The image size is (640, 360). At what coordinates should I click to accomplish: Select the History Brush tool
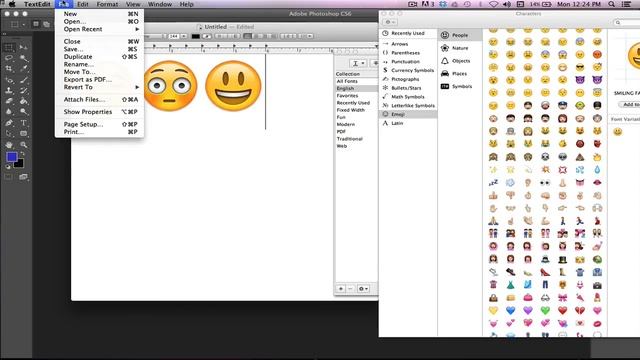(x=24, y=91)
